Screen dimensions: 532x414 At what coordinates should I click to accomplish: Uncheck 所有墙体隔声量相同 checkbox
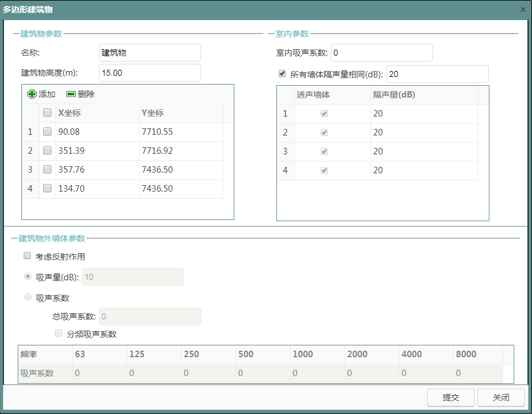coord(282,74)
